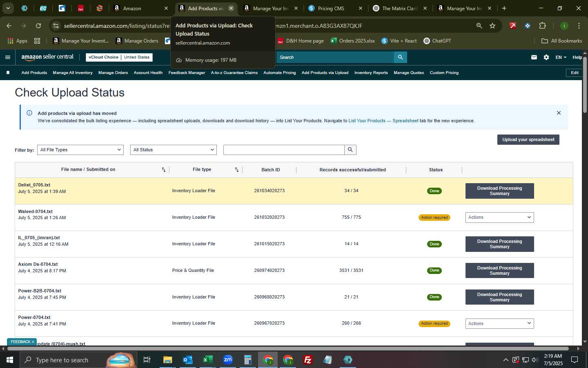This screenshot has width=588, height=368.
Task: Open the ChatGPT bookmark
Action: tap(437, 41)
